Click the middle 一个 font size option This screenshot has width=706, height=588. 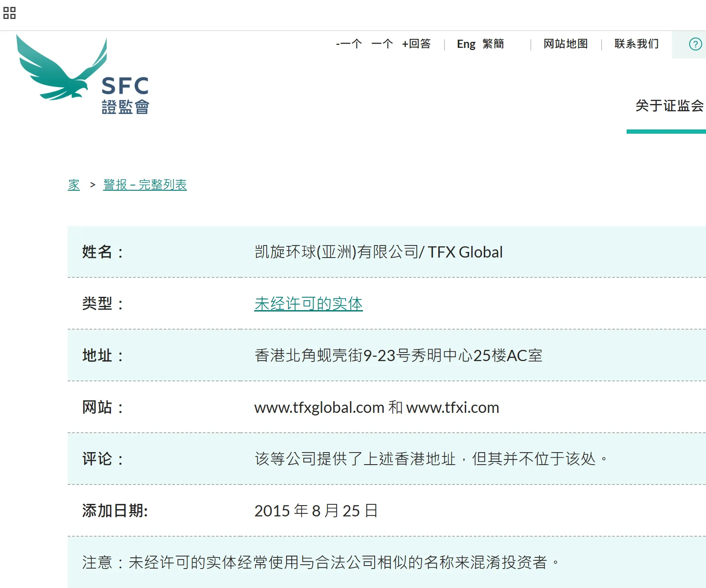pyautogui.click(x=382, y=44)
